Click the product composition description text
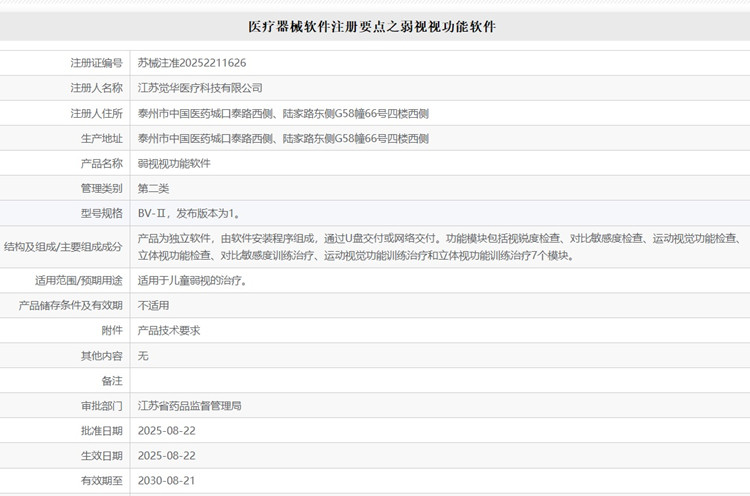The width and height of the screenshot is (750, 496). (440, 247)
